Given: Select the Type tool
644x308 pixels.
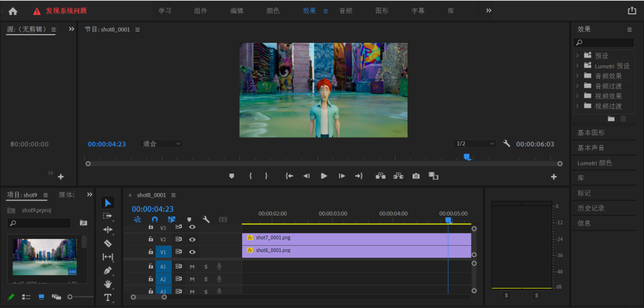Looking at the screenshot, I should pos(108,297).
